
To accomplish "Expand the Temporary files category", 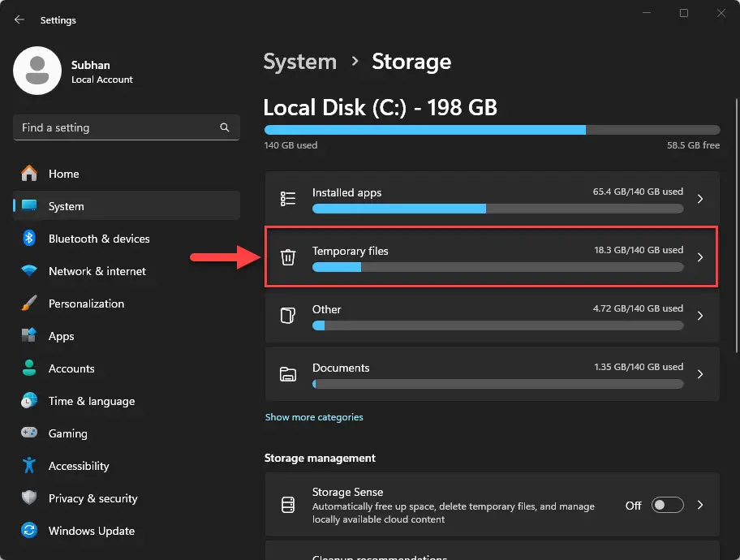I will click(x=699, y=256).
